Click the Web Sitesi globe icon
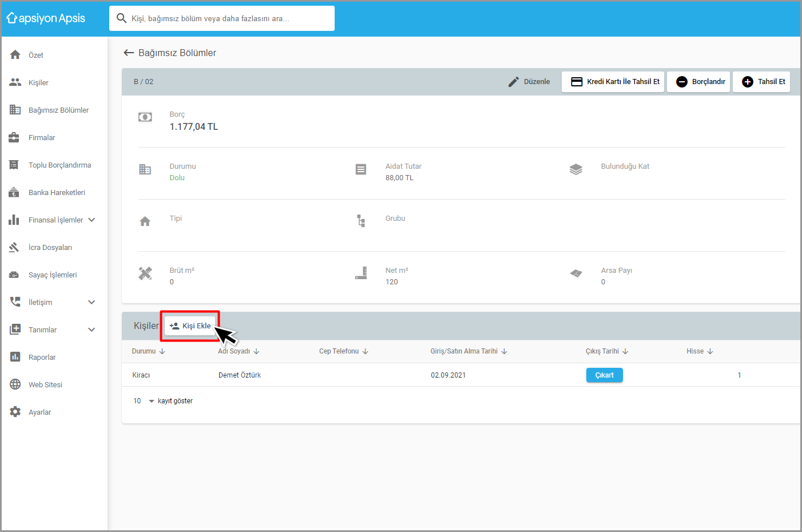The width and height of the screenshot is (802, 532). pyautogui.click(x=15, y=384)
